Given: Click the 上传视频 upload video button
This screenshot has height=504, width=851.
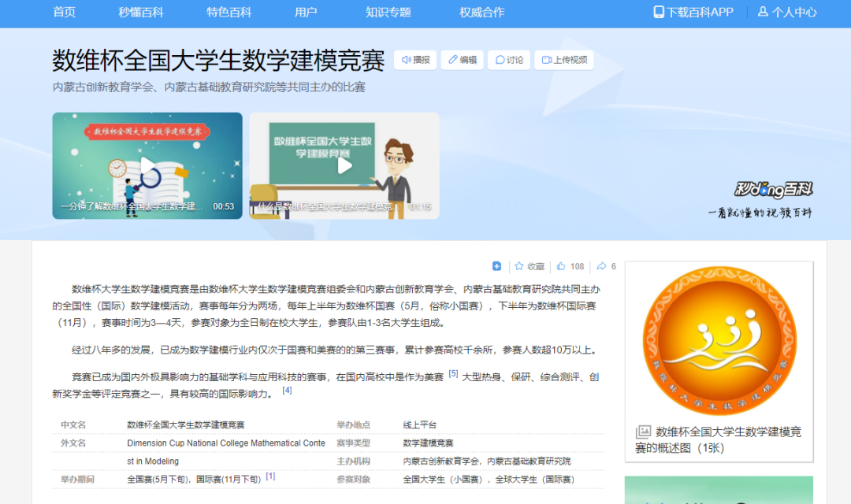Looking at the screenshot, I should click(564, 60).
